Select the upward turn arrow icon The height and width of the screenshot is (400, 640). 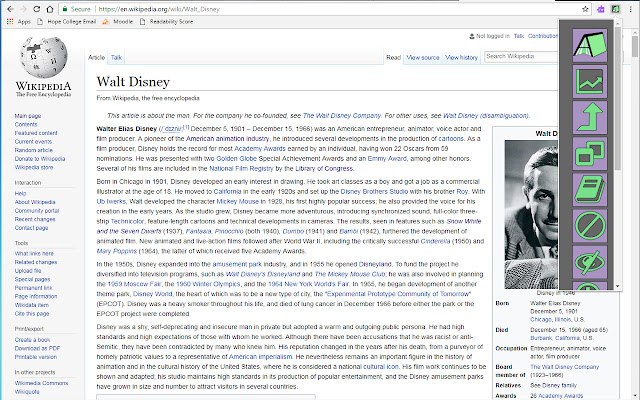coord(589,117)
